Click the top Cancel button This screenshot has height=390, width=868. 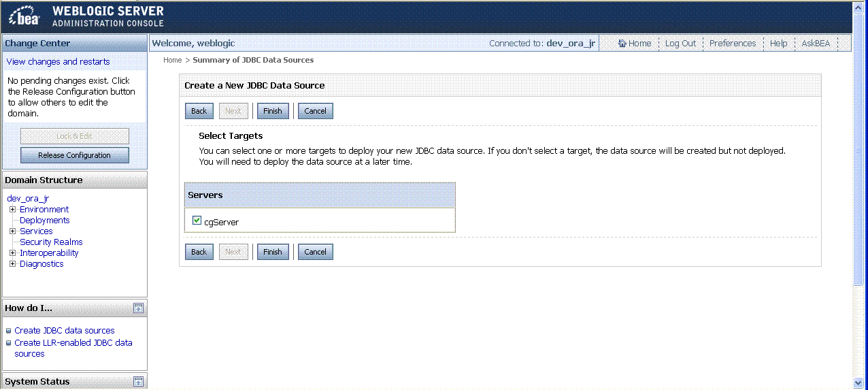[x=316, y=111]
